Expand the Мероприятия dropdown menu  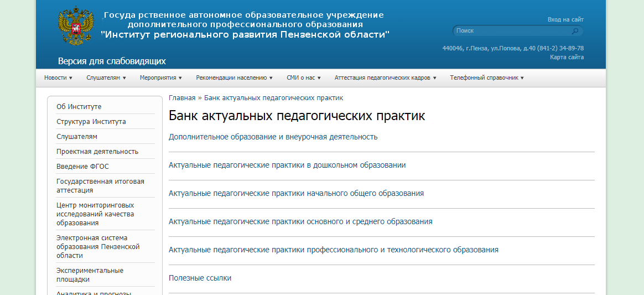[160, 78]
